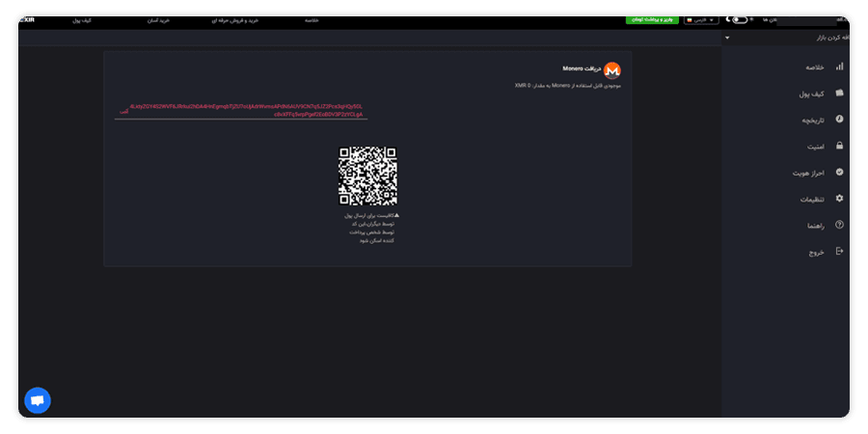Open خرید آسان top menu item
Screen dimensions: 868x434
[158, 20]
